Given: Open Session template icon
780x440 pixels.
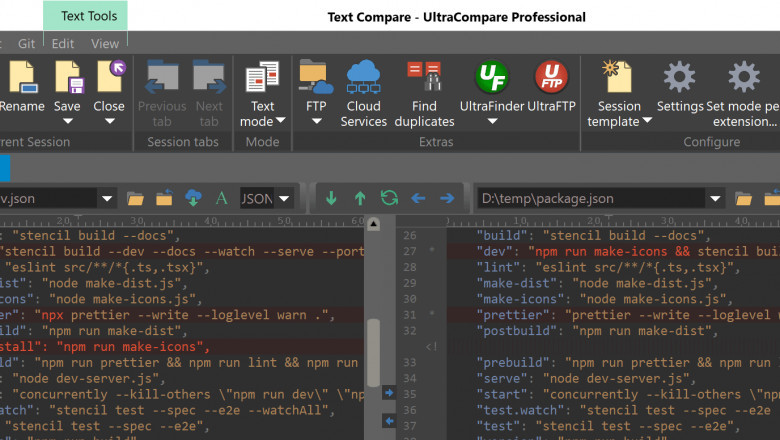Looking at the screenshot, I should coord(617,77).
